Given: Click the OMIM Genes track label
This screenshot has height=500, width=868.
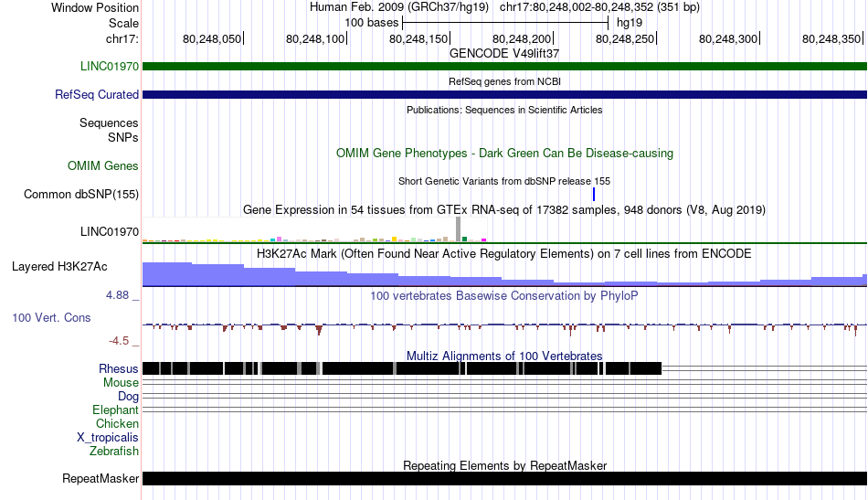Looking at the screenshot, I should click(103, 166).
